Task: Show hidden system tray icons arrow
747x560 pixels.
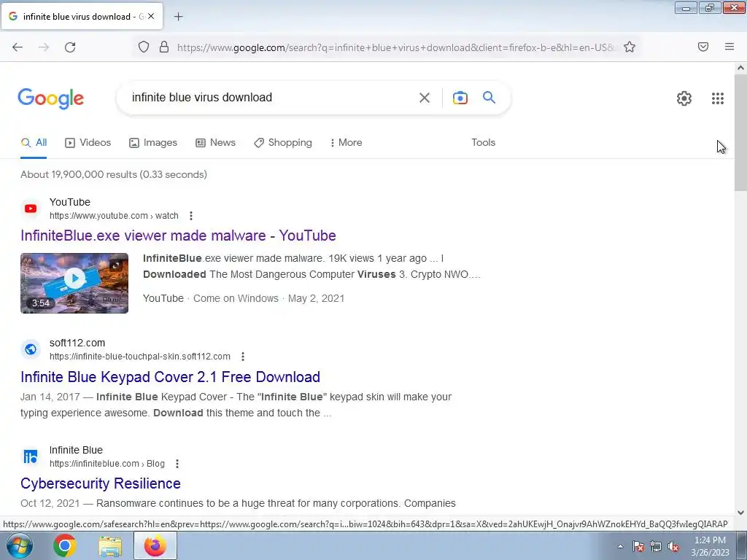Action: tap(620, 546)
